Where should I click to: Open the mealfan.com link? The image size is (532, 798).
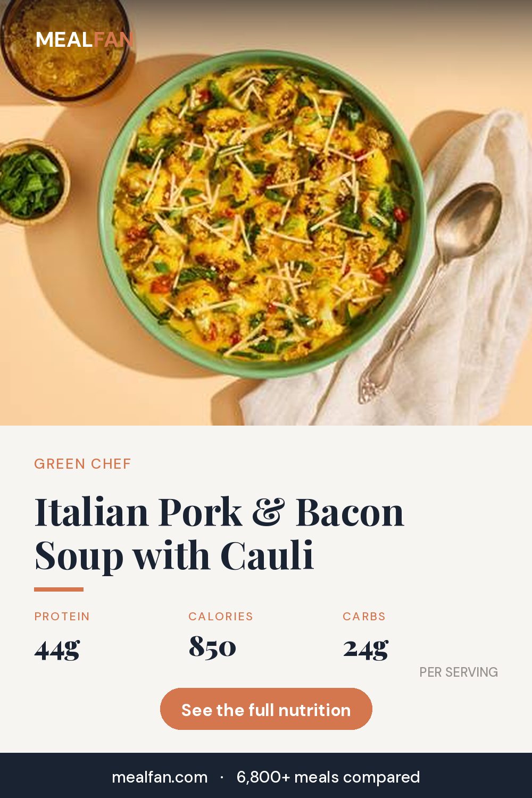(x=160, y=777)
